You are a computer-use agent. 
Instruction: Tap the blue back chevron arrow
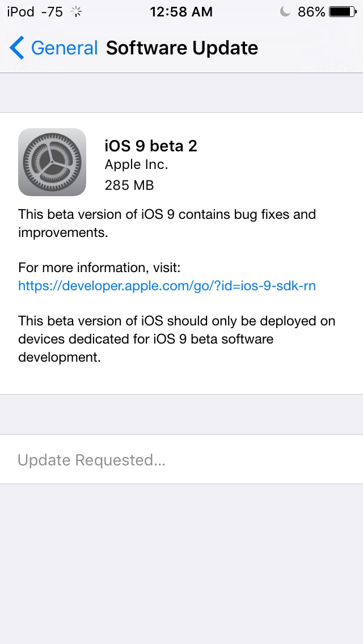point(17,48)
